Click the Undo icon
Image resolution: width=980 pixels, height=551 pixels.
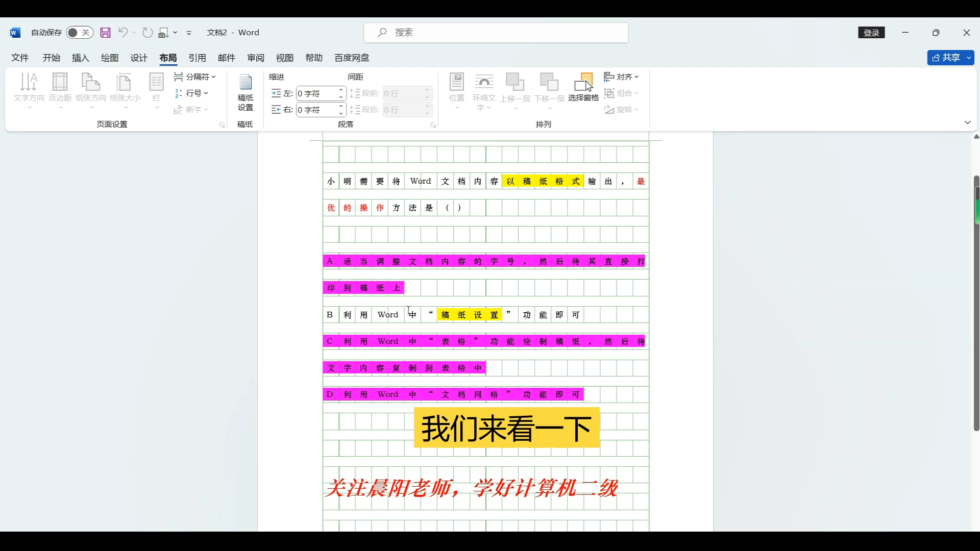(x=123, y=32)
